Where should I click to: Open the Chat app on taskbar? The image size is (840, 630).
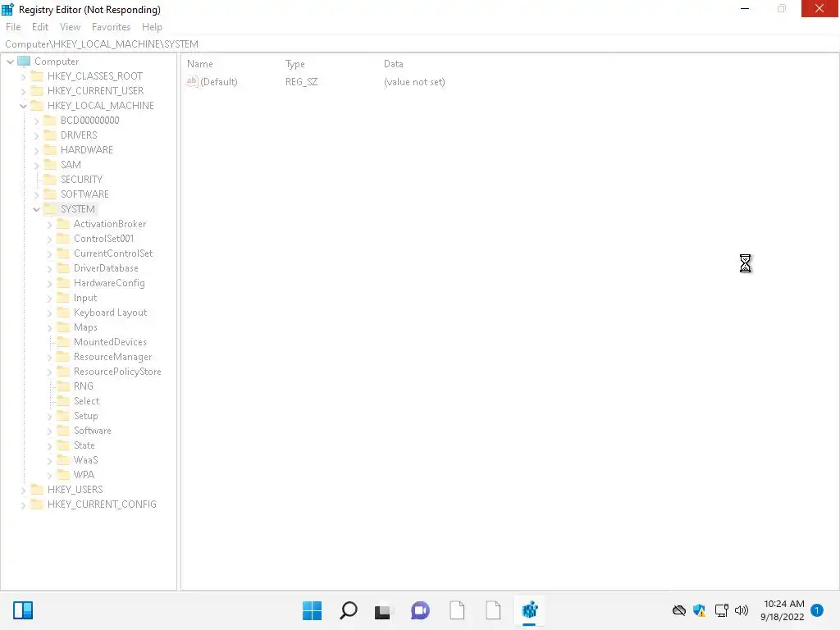pos(420,610)
